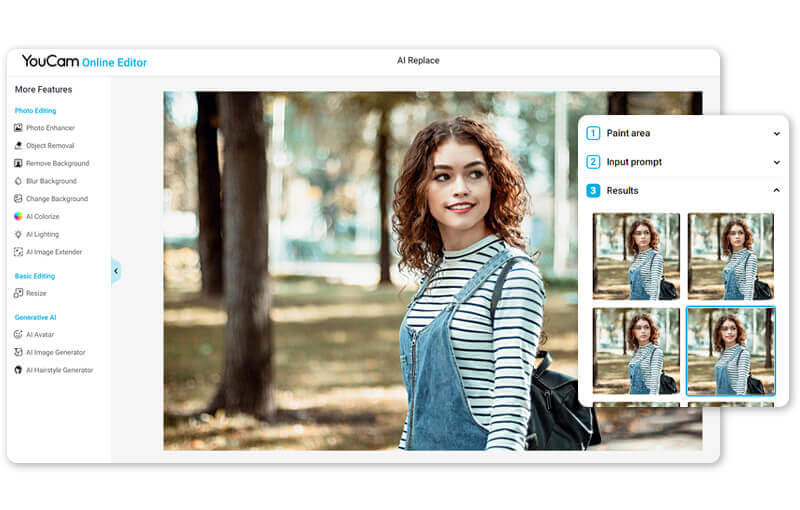Click the AI Lighting bulb icon
This screenshot has height=510, width=800.
click(18, 234)
